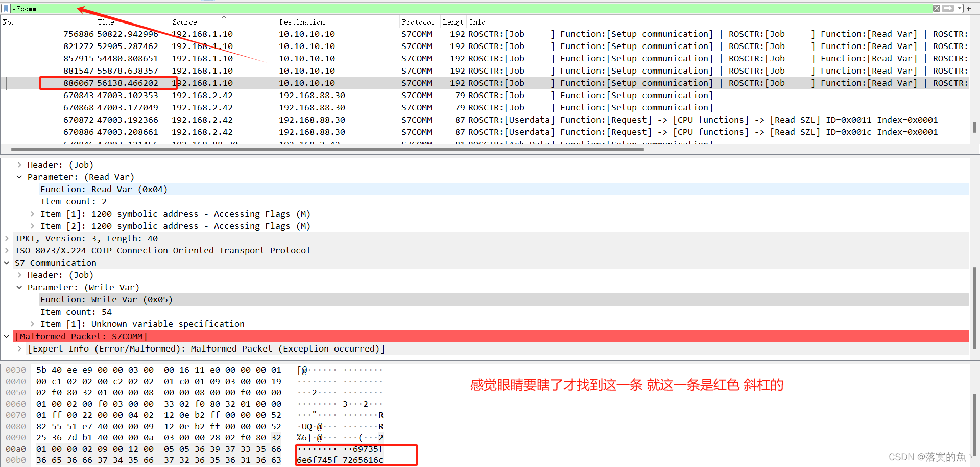Select packet number 821272
This screenshot has height=467, width=980.
[485, 46]
